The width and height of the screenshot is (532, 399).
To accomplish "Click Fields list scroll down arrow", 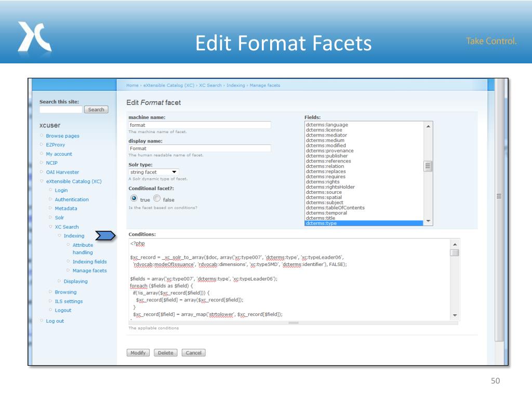I will (428, 221).
